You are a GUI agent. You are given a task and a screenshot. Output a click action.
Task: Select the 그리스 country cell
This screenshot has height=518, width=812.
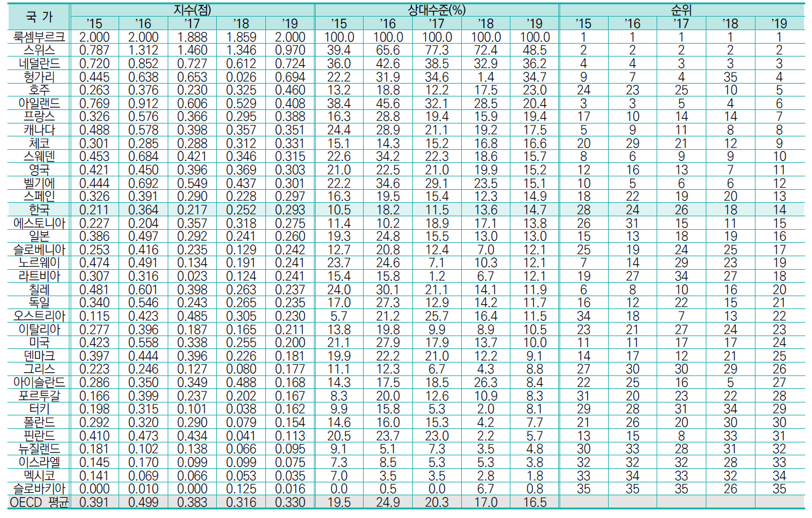coord(38,371)
